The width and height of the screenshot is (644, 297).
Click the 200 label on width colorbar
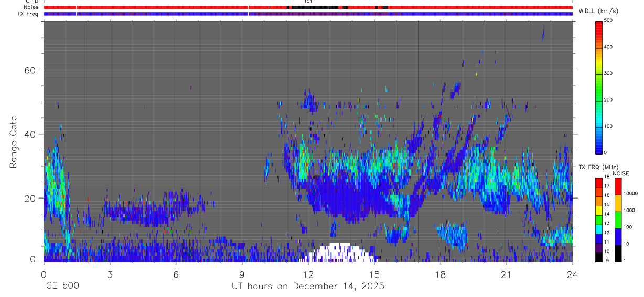[x=608, y=100]
